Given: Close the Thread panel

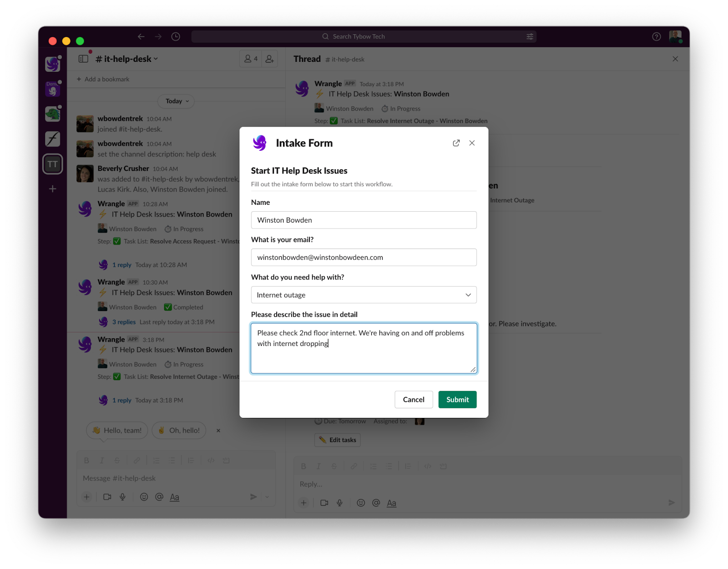Looking at the screenshot, I should tap(675, 59).
